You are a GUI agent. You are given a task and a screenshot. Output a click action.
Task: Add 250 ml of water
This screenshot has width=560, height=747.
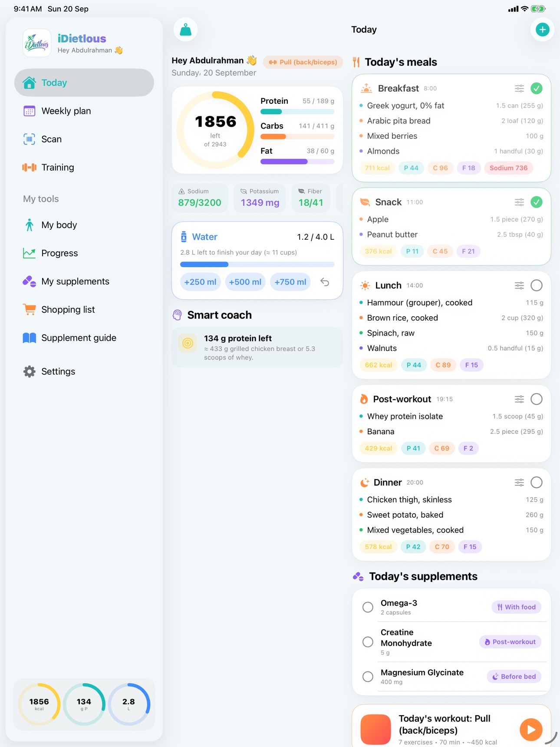pyautogui.click(x=200, y=282)
